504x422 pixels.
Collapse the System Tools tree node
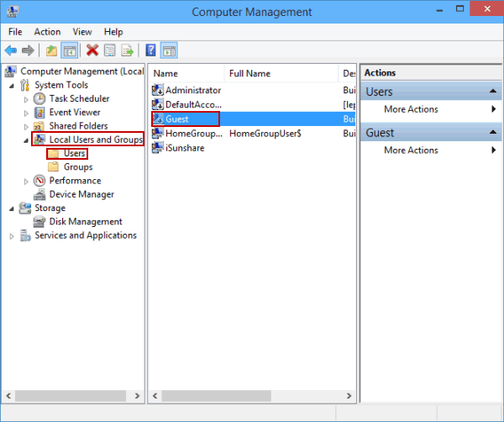12,86
